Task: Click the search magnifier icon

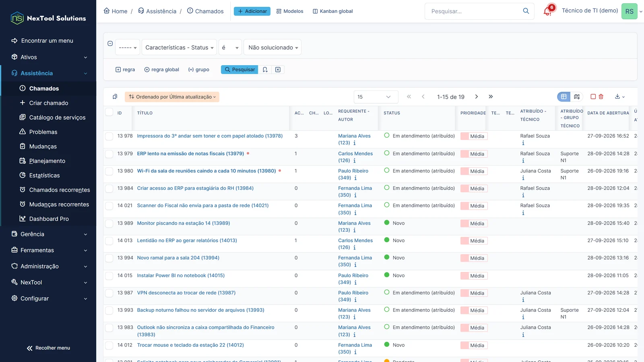Action: pos(526,11)
